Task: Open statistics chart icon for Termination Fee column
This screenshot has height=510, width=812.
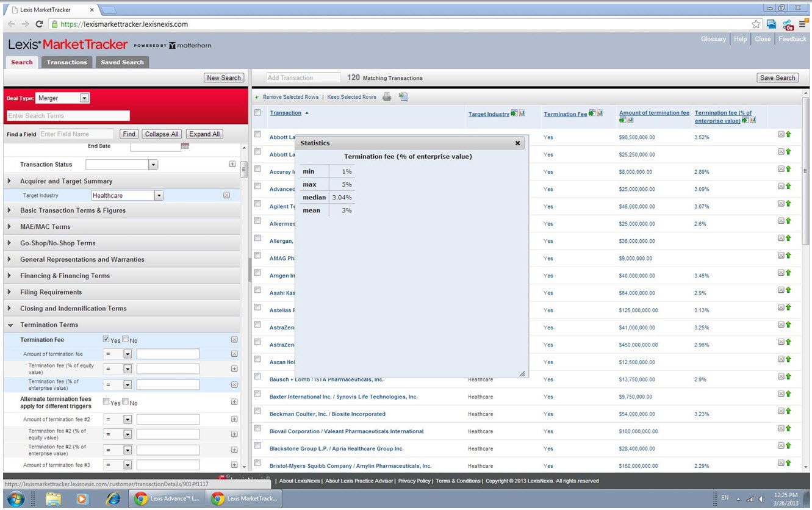Action: pos(600,113)
